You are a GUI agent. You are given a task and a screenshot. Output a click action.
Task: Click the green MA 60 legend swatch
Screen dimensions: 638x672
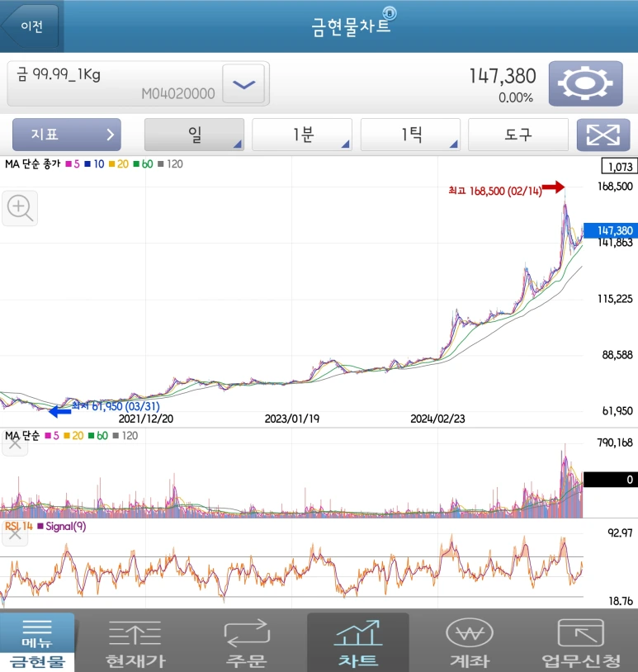(x=136, y=164)
